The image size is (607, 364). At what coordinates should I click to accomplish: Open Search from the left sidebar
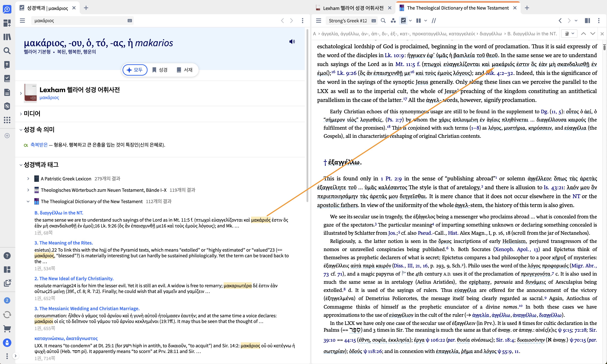tap(7, 51)
